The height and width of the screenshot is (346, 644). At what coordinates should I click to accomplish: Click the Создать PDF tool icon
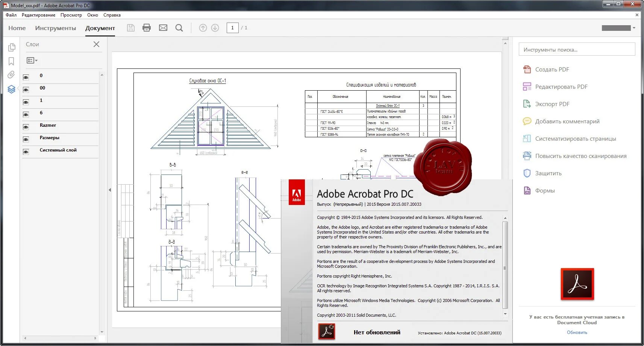[x=527, y=69]
